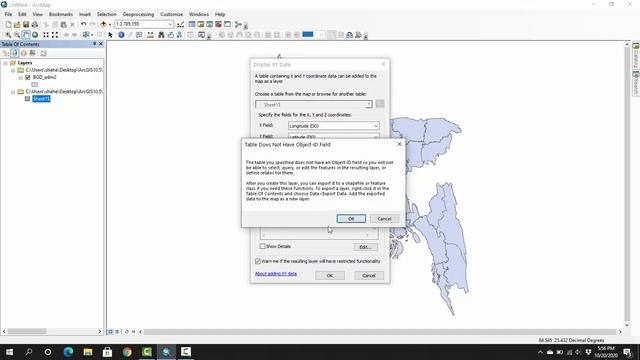Open Microsoft Edge from the taskbar

[x=68, y=352]
